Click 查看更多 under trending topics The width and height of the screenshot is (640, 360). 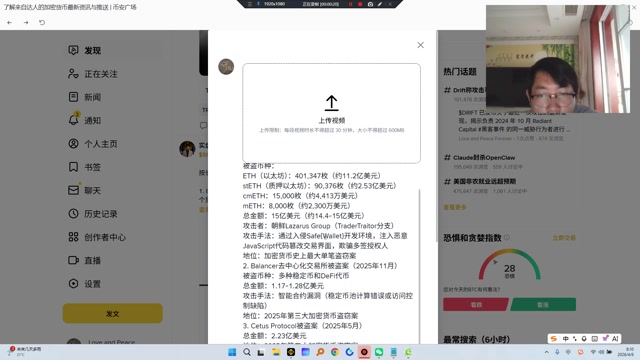point(455,207)
